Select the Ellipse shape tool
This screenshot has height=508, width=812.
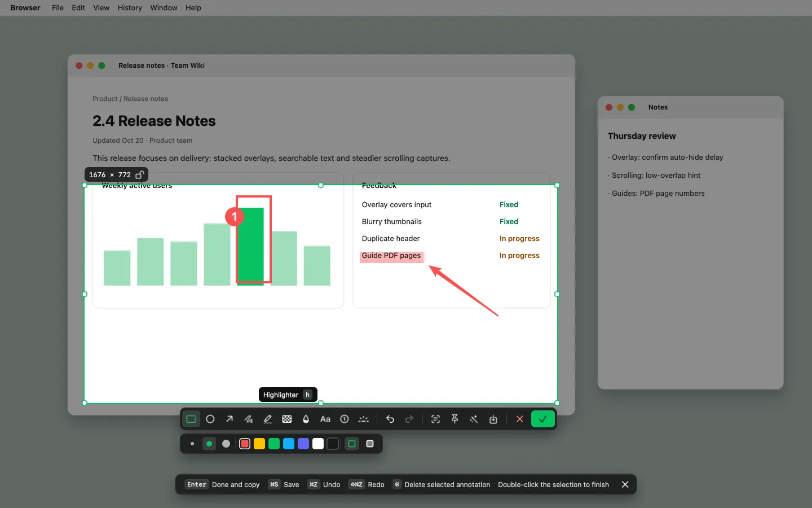(x=210, y=419)
